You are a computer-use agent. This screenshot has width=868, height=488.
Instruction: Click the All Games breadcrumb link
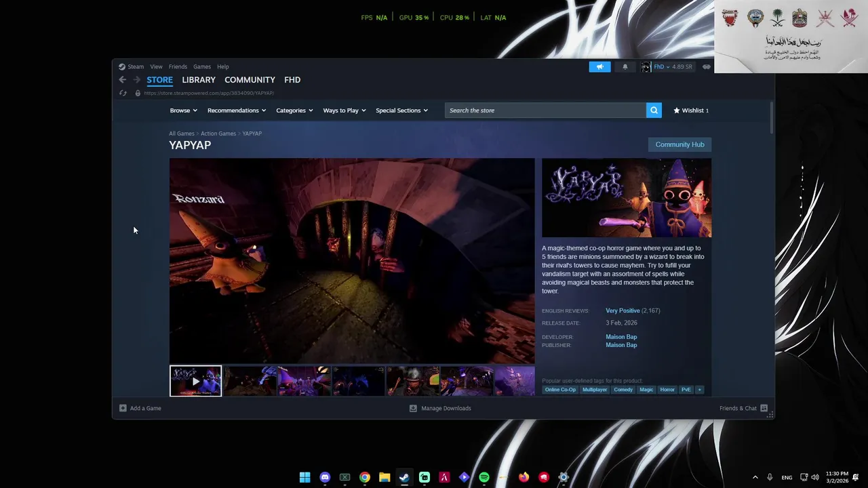(x=182, y=134)
